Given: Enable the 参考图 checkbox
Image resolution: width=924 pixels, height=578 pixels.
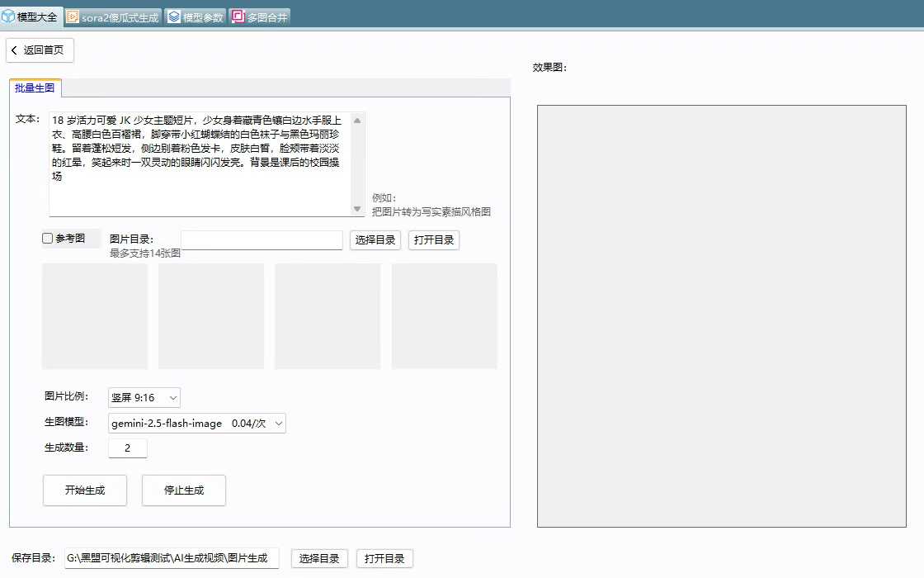Looking at the screenshot, I should (48, 239).
